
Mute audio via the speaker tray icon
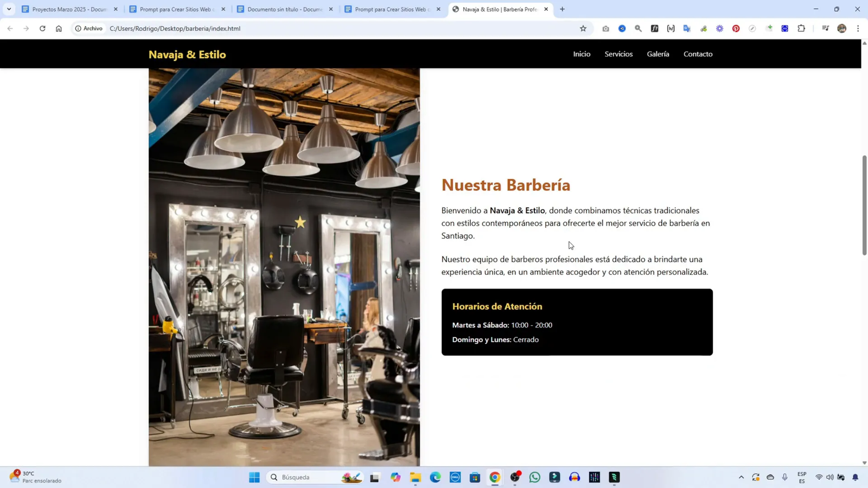click(x=829, y=477)
